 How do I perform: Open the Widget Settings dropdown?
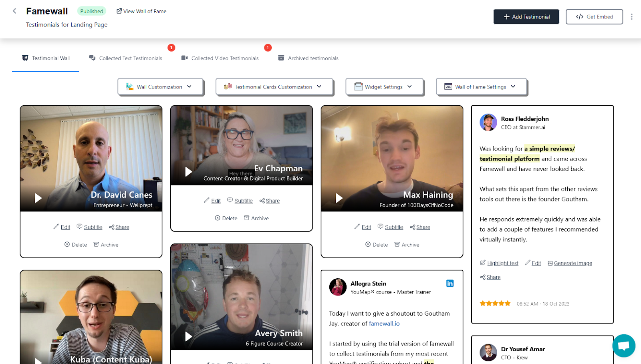(x=384, y=86)
